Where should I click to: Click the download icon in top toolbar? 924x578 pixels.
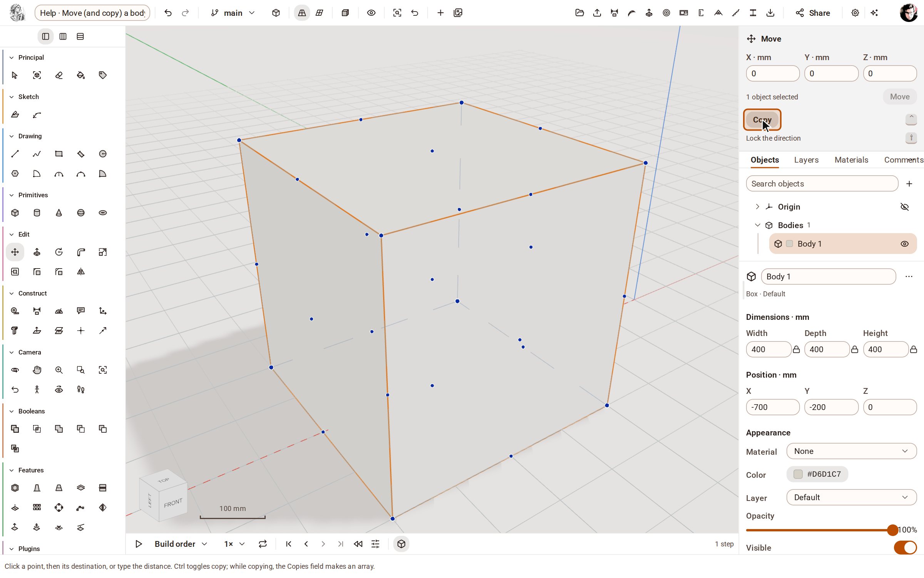click(770, 13)
